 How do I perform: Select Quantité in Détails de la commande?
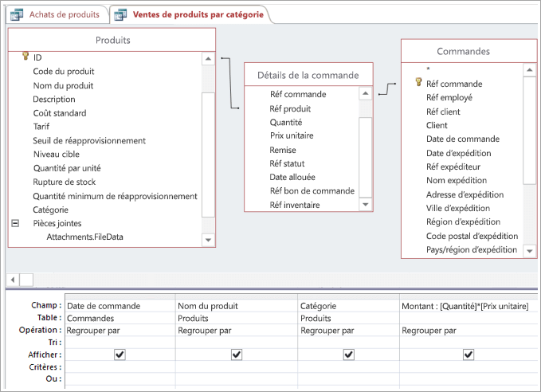pyautogui.click(x=286, y=122)
